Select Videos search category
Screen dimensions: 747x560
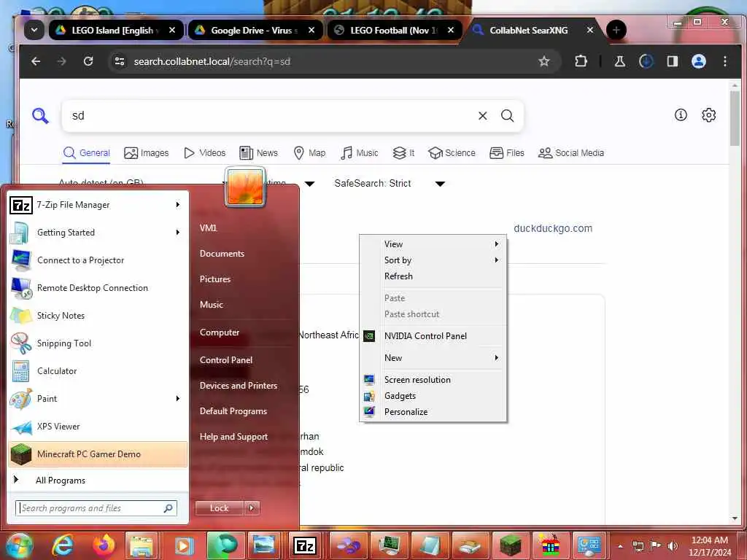(x=205, y=153)
